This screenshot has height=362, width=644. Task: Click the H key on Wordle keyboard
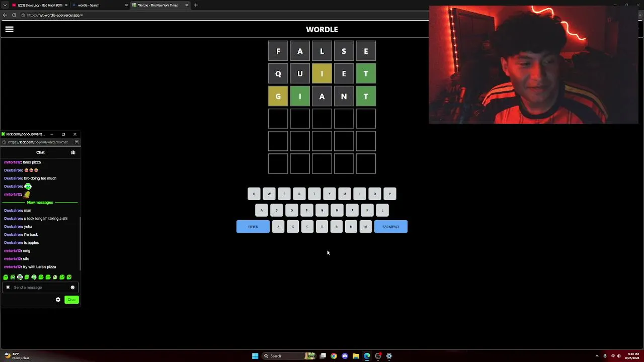[x=337, y=210]
